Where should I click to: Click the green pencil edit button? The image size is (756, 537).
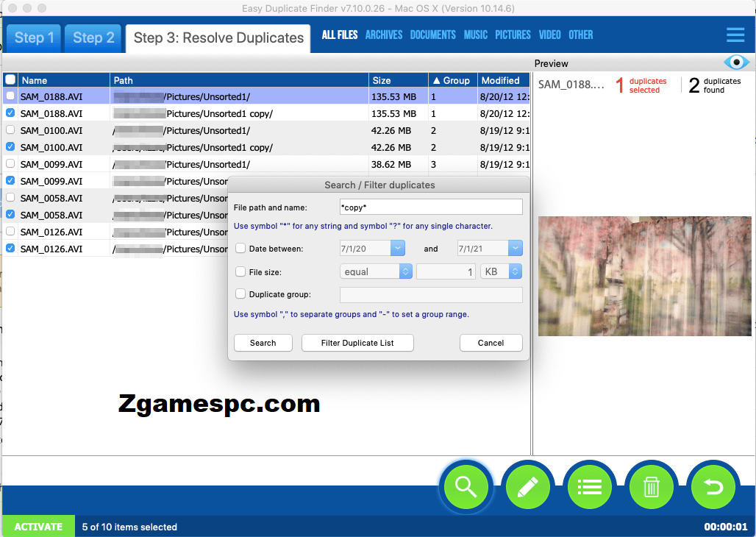coord(527,487)
